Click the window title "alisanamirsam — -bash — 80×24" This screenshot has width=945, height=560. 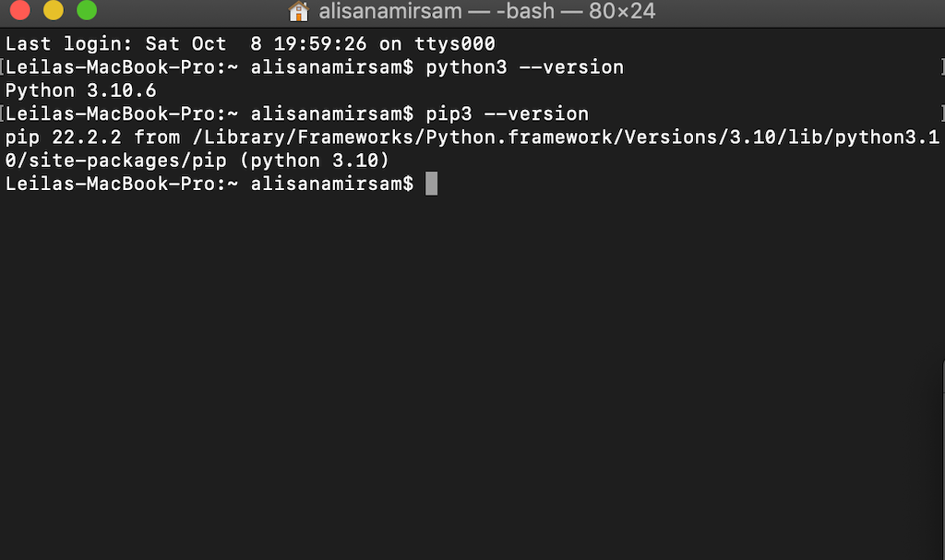(x=485, y=12)
